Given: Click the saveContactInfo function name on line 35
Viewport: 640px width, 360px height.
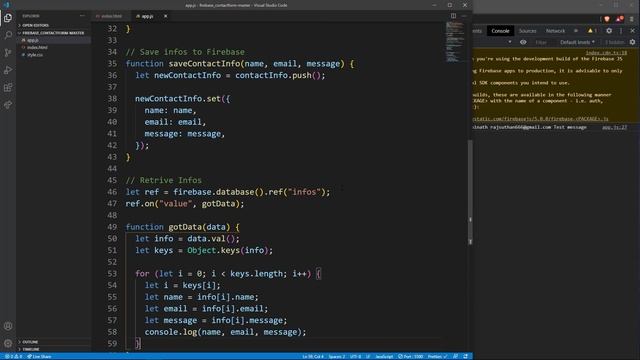Looking at the screenshot, I should coord(204,64).
